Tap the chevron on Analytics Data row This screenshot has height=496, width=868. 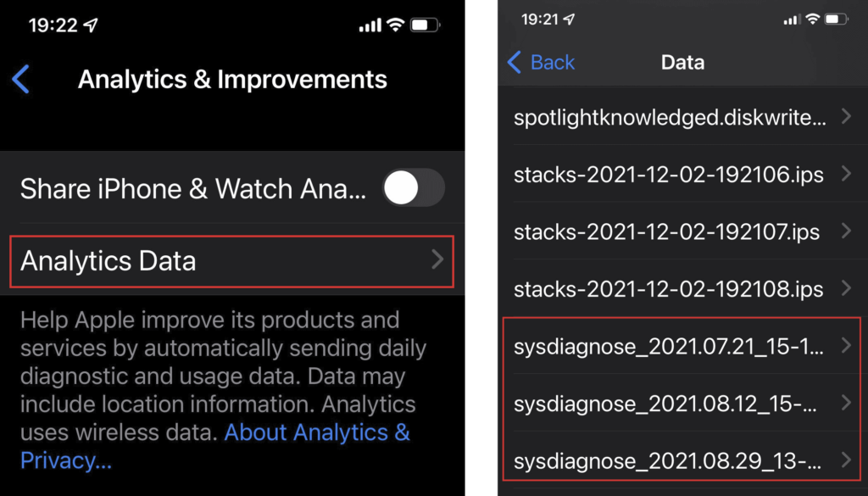coord(437,259)
